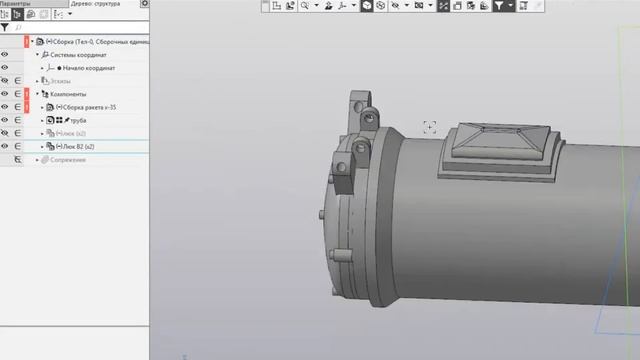
Task: Toggle the exclude marker on Компоненты row
Action: click(18, 94)
